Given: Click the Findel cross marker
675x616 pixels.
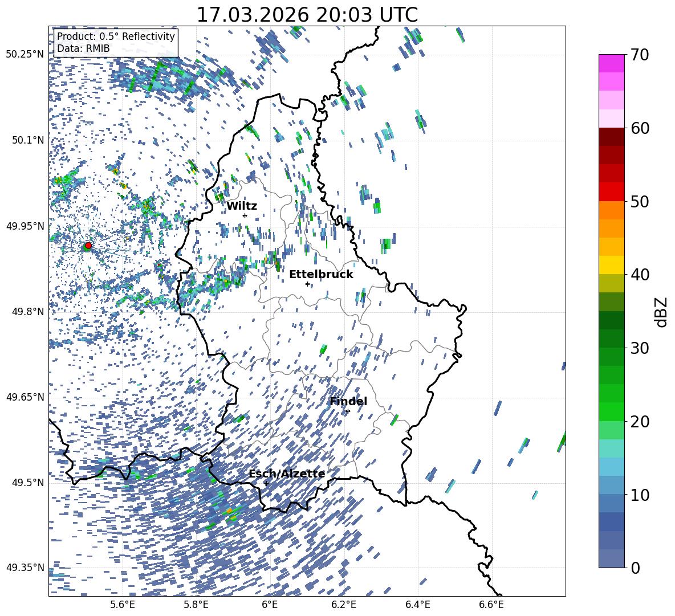Looking at the screenshot, I should pyautogui.click(x=348, y=411).
